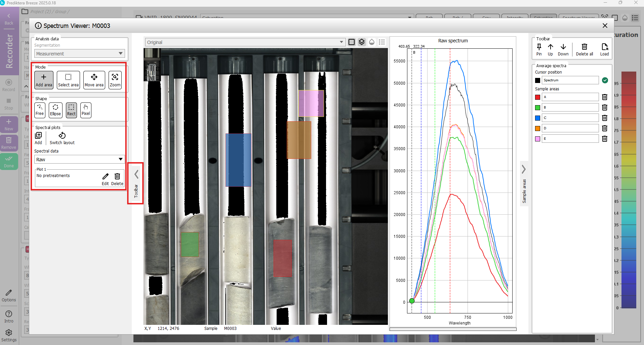Viewport: 644px width, 345px height.
Task: Click the sample area E name field
Action: point(570,139)
